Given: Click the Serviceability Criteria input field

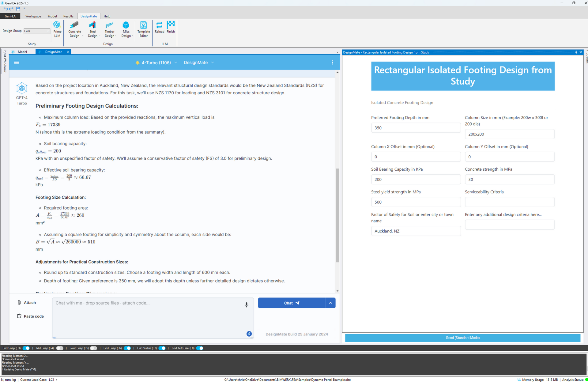Looking at the screenshot, I should [x=509, y=202].
